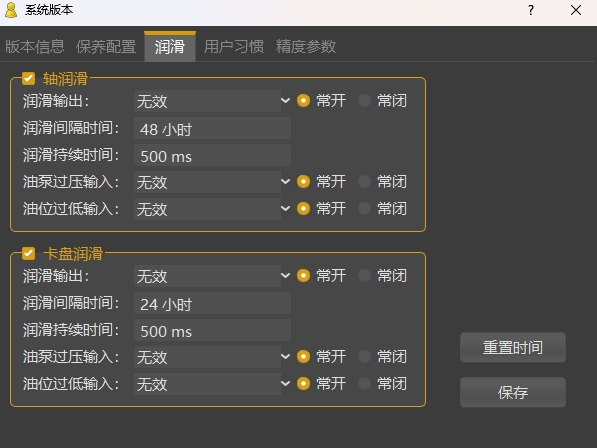This screenshot has width=597, height=448.
Task: Open 卡盘润滑 油泵过压输入 dropdown
Action: tap(212, 357)
